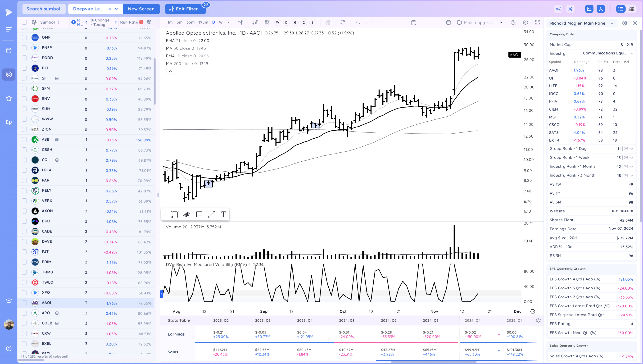Check the box for ZION row
Screen dimensions: 643x364
coord(24,129)
